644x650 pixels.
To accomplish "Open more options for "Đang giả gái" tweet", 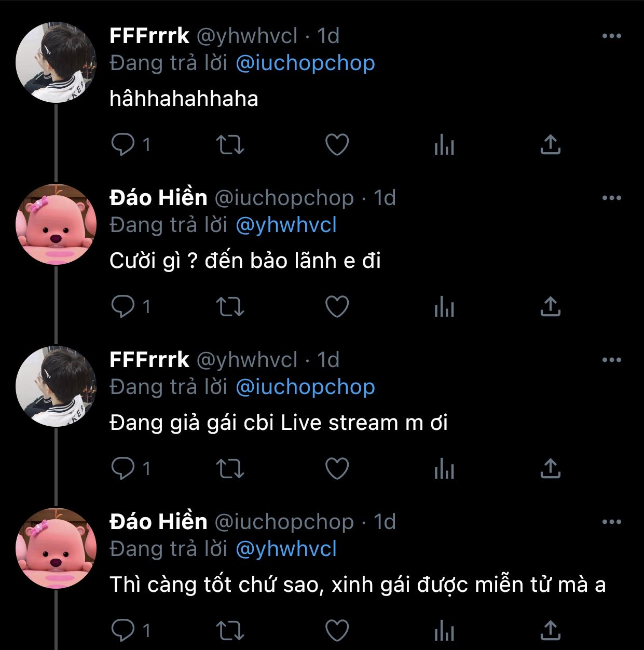I will click(x=611, y=360).
